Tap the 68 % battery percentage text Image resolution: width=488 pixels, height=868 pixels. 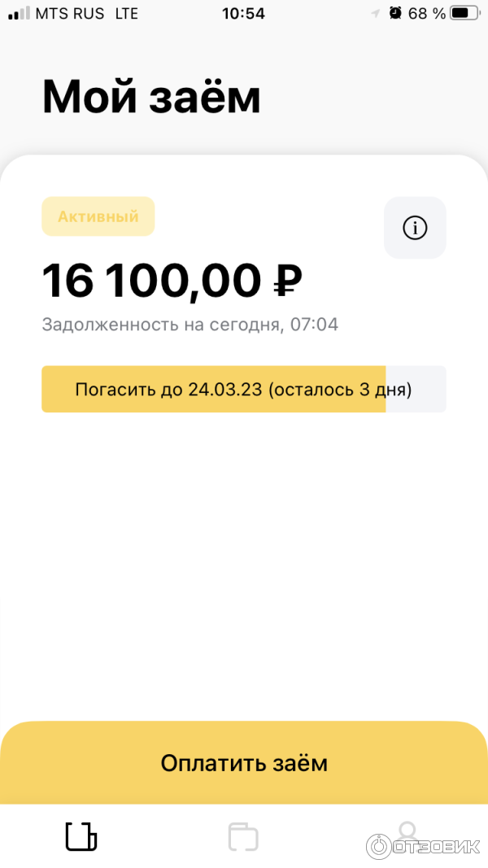pyautogui.click(x=426, y=13)
